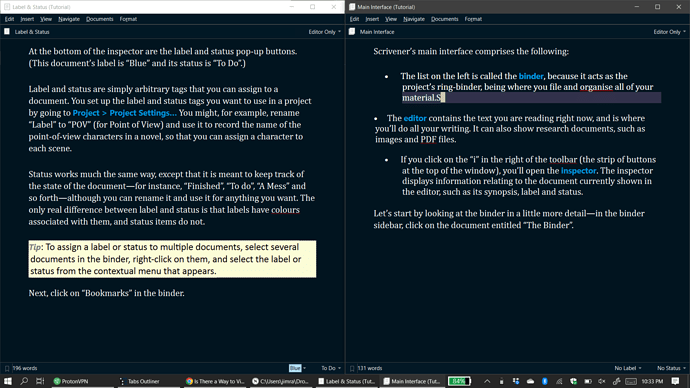This screenshot has width=690, height=388.
Task: Click bookmark icon beside 131 words count
Action: click(x=352, y=368)
